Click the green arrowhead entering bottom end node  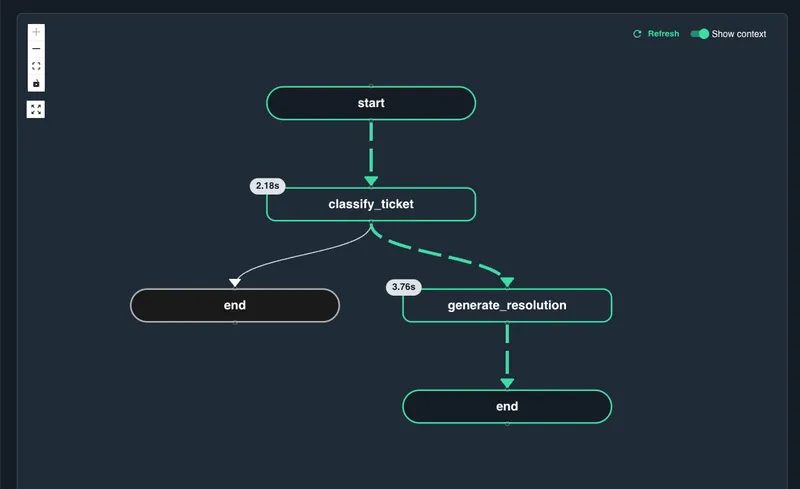coord(507,383)
